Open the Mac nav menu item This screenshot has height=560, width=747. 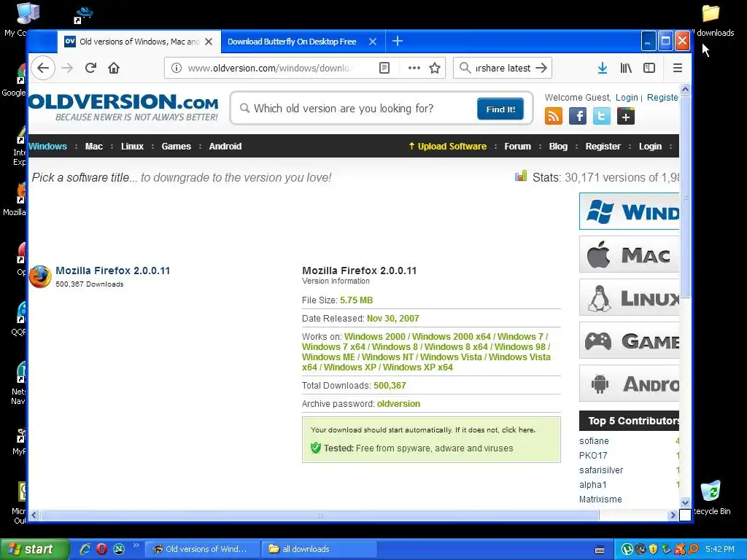(94, 146)
